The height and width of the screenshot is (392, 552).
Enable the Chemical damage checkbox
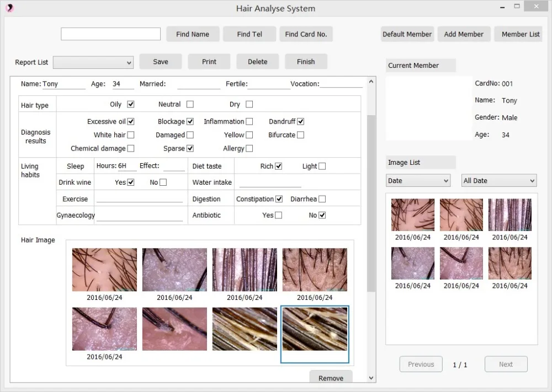pos(131,148)
